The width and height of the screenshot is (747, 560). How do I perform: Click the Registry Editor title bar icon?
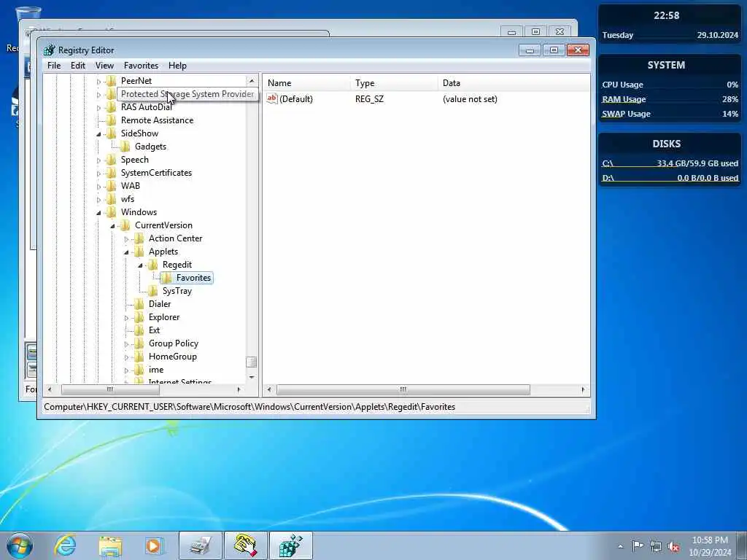point(49,50)
